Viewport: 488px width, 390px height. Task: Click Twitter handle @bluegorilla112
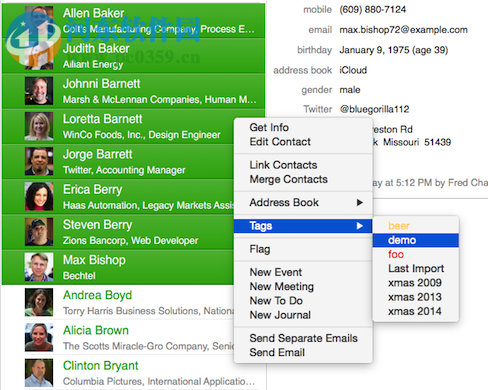374,109
